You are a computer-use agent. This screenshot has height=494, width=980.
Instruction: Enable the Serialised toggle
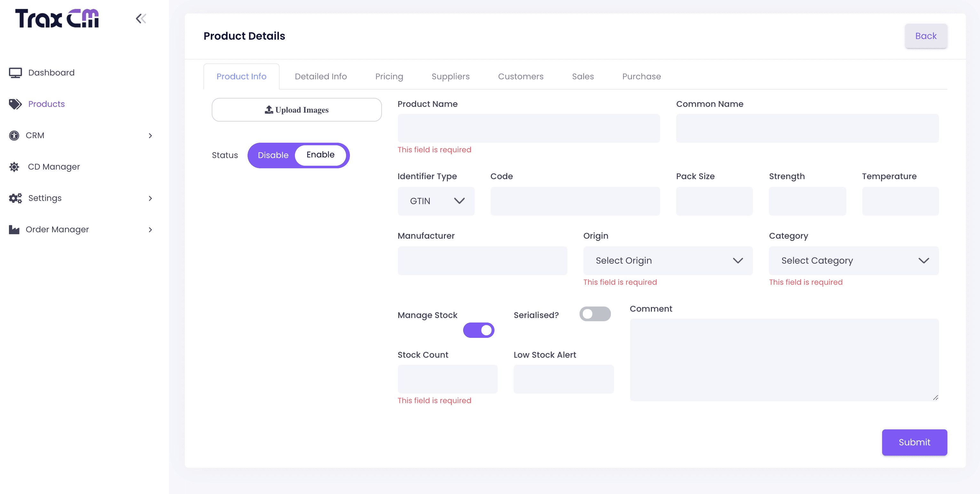pos(595,314)
